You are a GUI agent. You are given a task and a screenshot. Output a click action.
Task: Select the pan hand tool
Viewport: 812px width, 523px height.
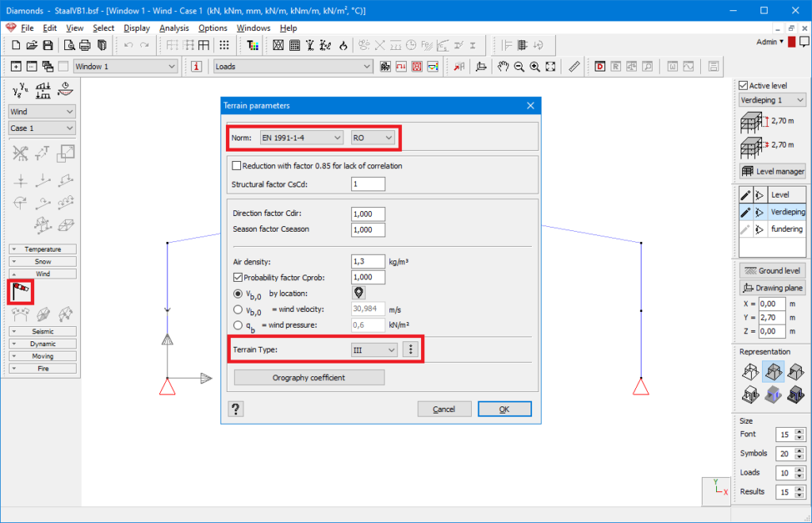coord(503,67)
